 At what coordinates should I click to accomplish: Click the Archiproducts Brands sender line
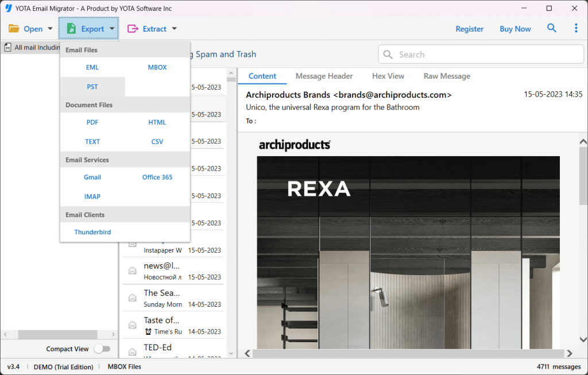point(349,95)
